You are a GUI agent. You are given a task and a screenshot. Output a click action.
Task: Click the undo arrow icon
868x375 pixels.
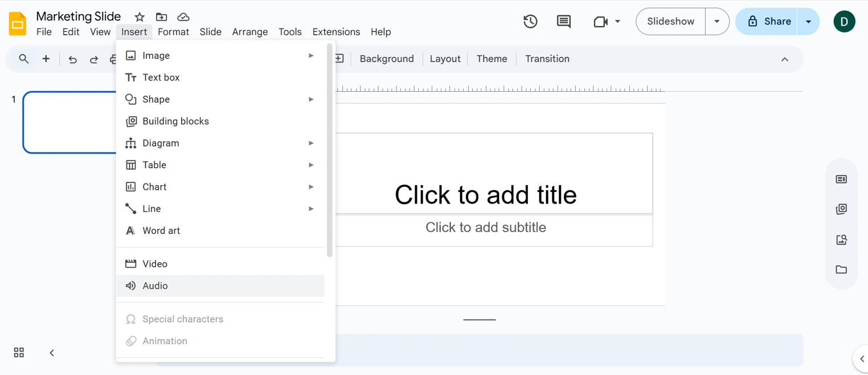(x=72, y=59)
